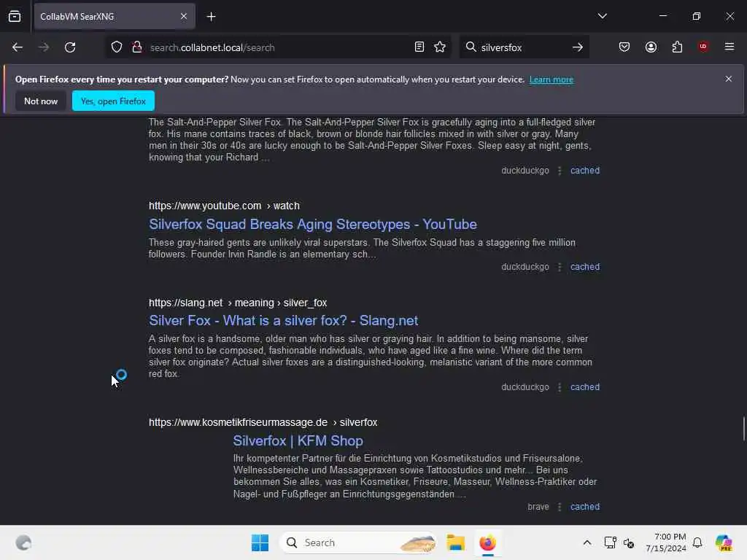Open a new tab with plus button
This screenshot has width=747, height=560.
click(211, 17)
